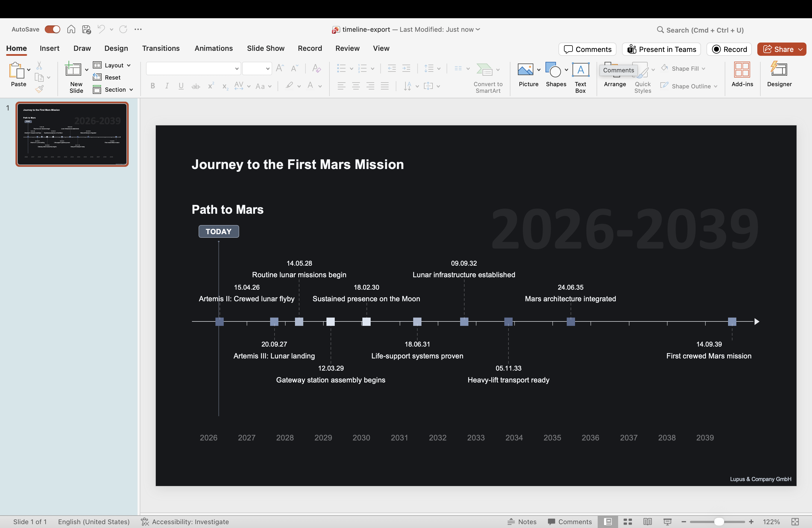The width and height of the screenshot is (812, 528).
Task: Open Add-ins
Action: [x=742, y=74]
